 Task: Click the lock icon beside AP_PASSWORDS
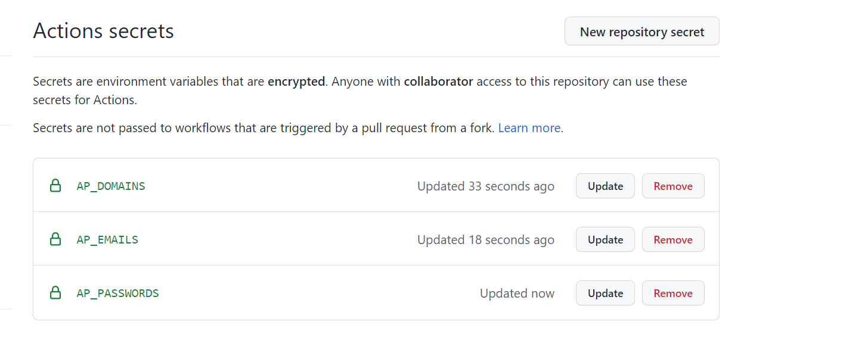click(x=55, y=293)
